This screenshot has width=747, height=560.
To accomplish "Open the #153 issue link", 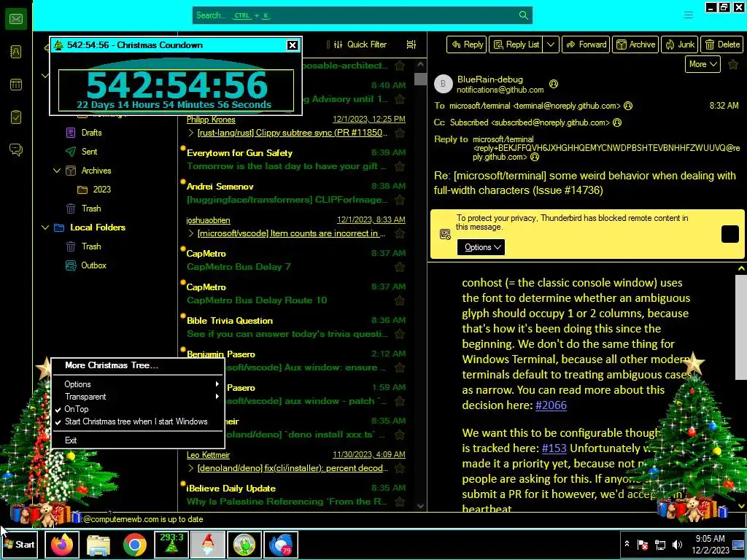I will pos(554,448).
